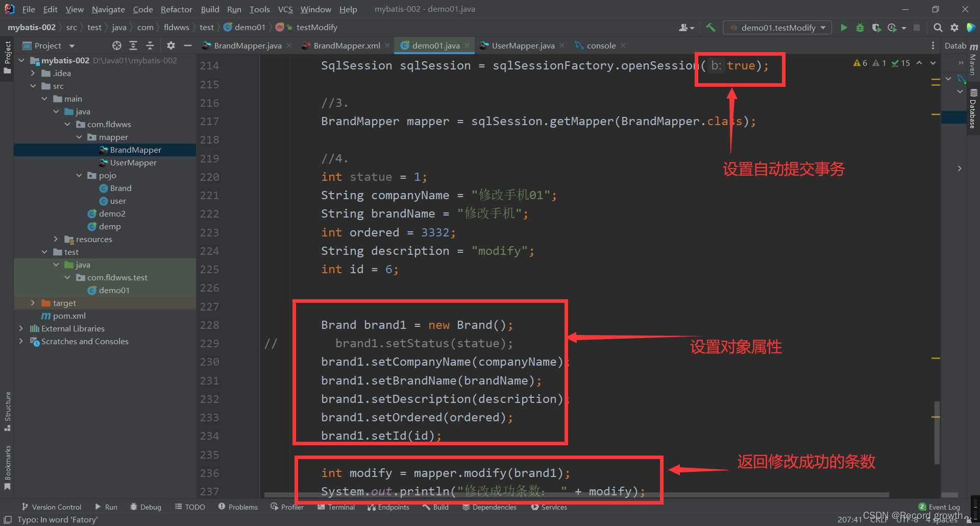Collapse the mybatis-002 root node

21,60
